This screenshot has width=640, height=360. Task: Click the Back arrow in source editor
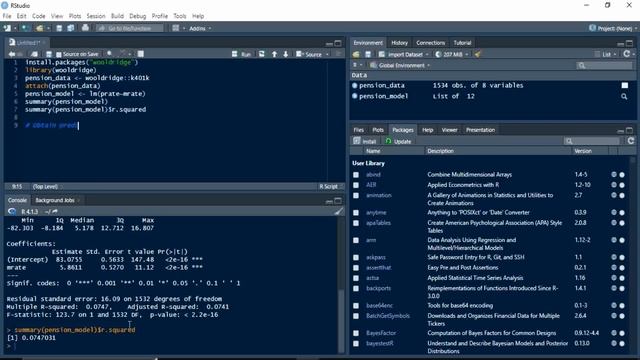coord(11,54)
